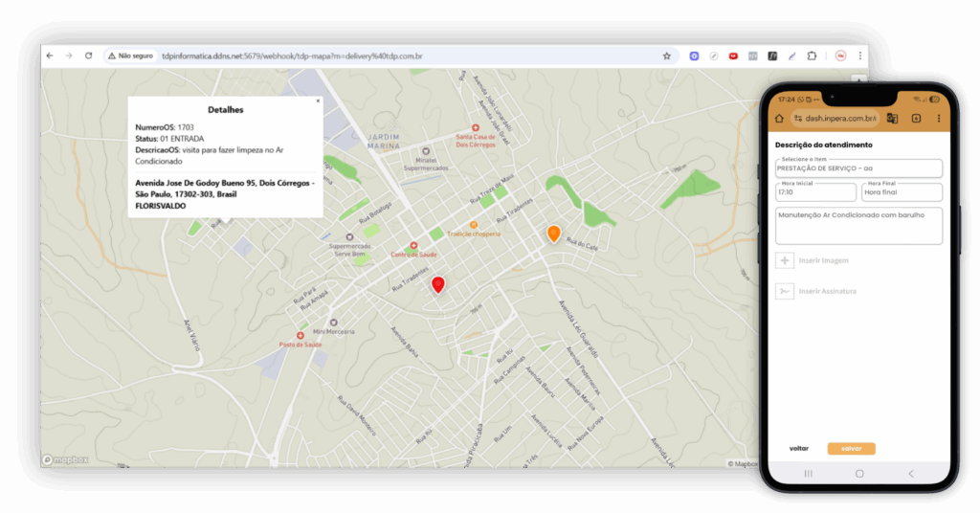Expand the Selecione o Item dropdown
Screen dimensions: 980x513
[858, 168]
